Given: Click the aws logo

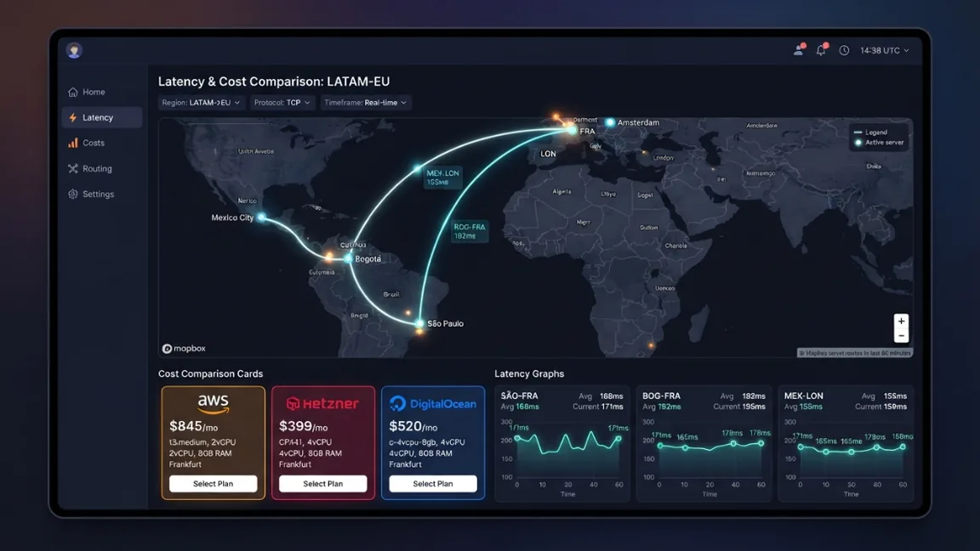Looking at the screenshot, I should [214, 404].
